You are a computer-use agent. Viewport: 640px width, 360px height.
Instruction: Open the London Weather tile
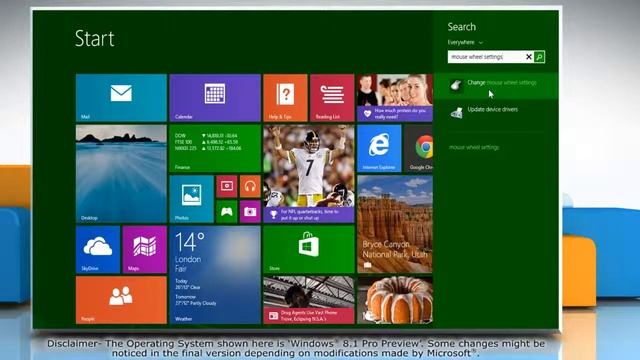tap(215, 275)
